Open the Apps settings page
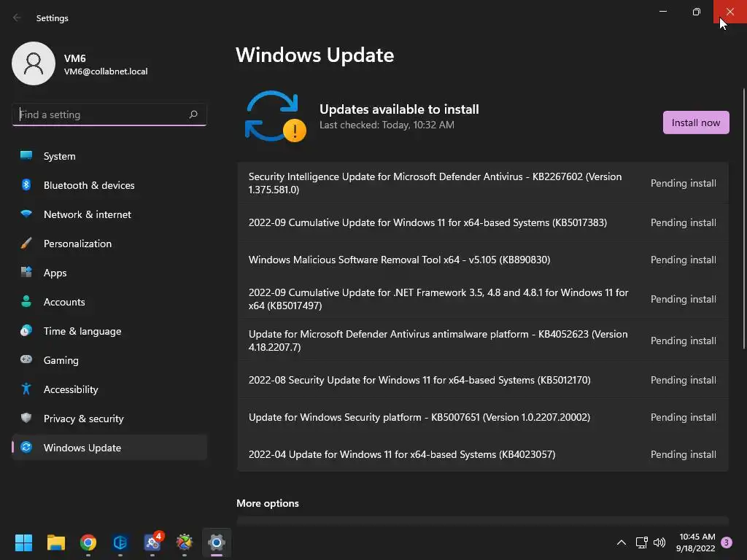The height and width of the screenshot is (560, 747). (109, 273)
